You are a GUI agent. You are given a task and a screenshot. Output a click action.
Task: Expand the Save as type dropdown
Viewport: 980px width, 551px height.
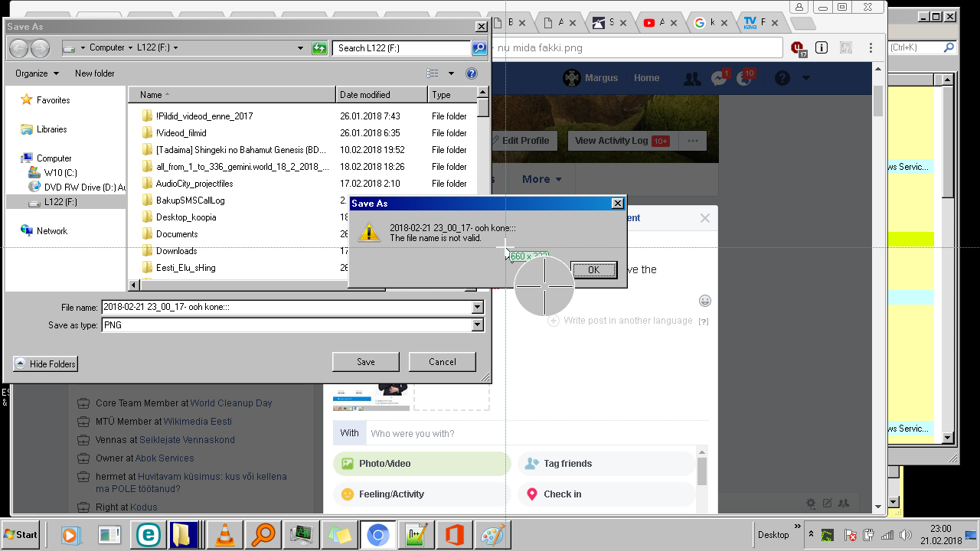[478, 325]
